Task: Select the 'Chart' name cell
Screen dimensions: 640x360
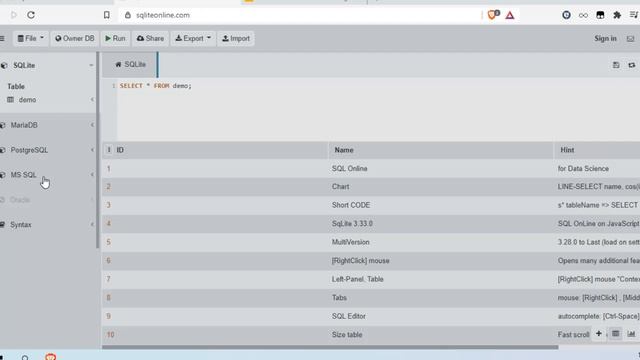Action: tap(340, 187)
